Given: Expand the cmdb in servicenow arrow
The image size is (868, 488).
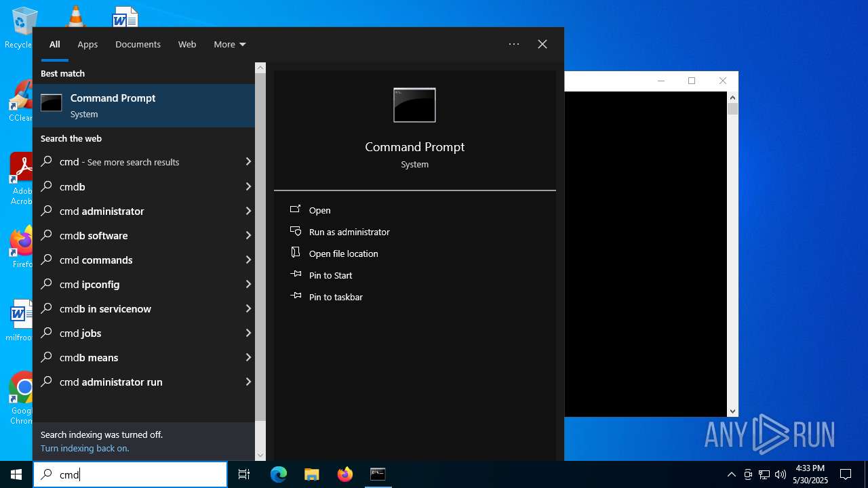Looking at the screenshot, I should point(248,308).
